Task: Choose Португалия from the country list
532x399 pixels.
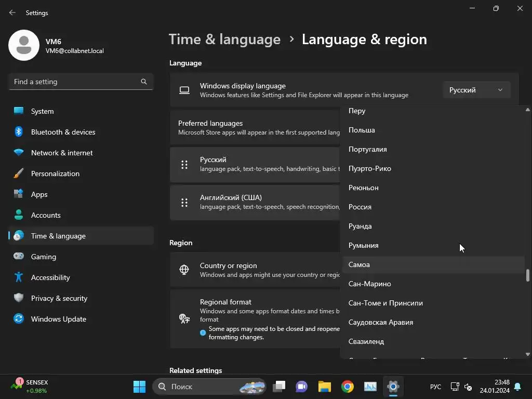Action: pos(433,149)
